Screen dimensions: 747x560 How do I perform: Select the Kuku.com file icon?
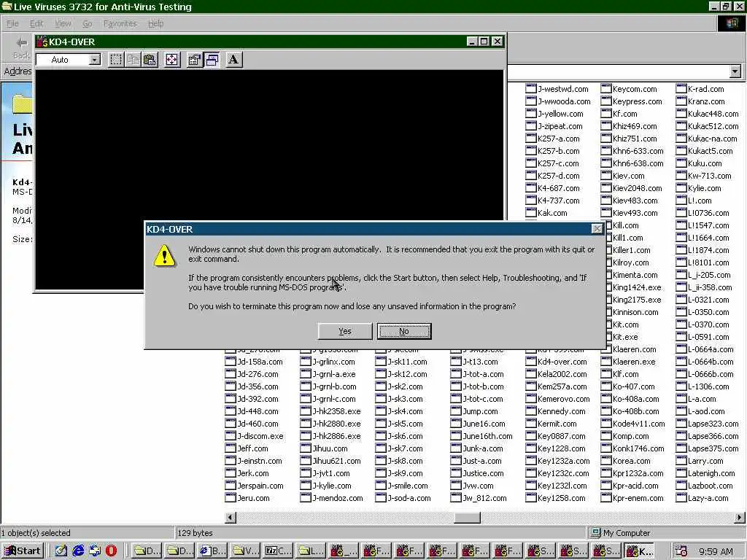point(681,163)
